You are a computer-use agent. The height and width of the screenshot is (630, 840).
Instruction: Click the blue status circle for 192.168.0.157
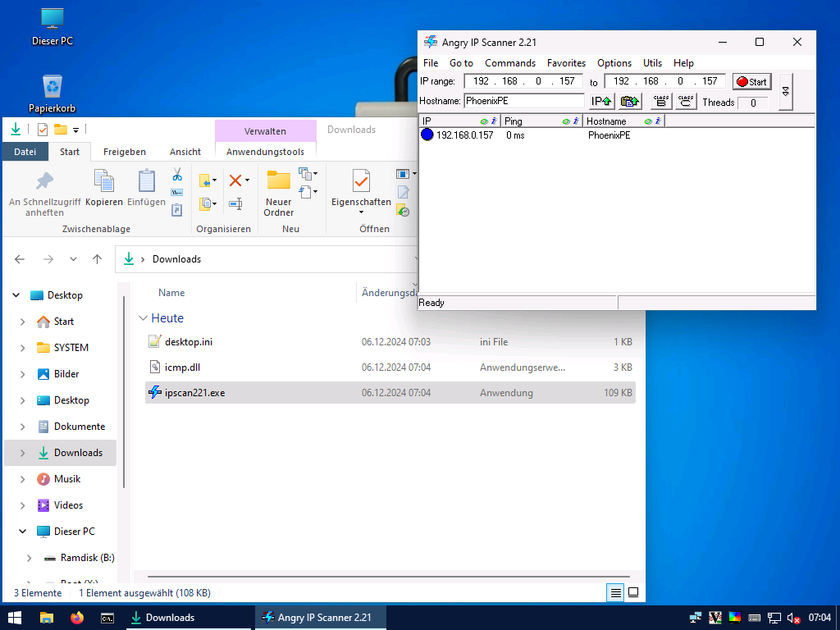pos(427,135)
